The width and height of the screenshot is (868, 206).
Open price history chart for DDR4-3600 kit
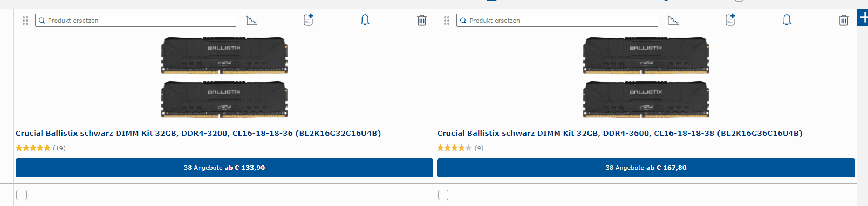pos(673,21)
